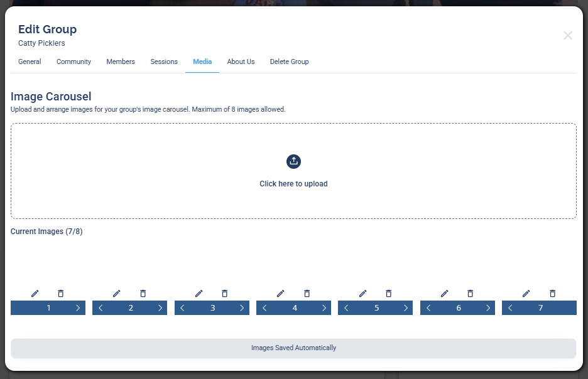This screenshot has width=588, height=379.
Task: Click the circular upload icon
Action: click(x=293, y=161)
